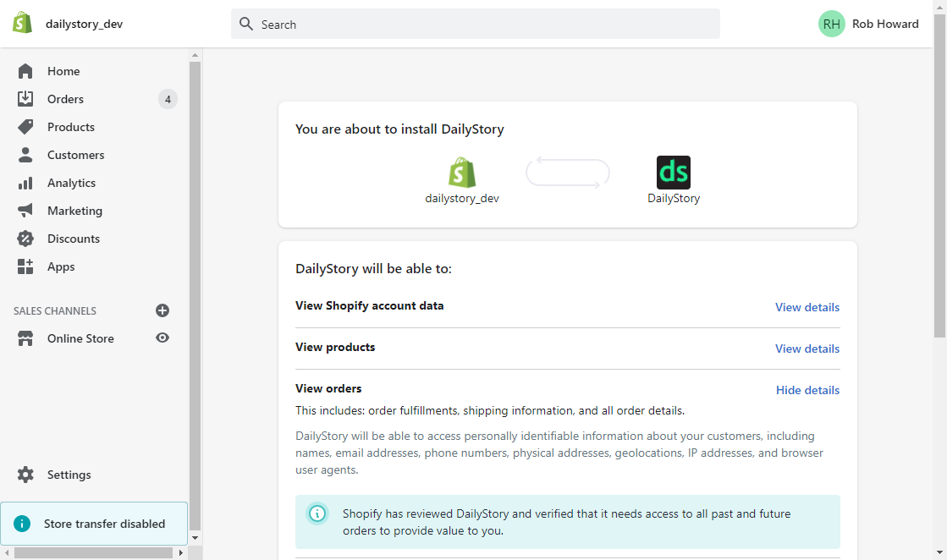947x560 pixels.
Task: Click the main page vertical scrollbar thumb
Action: [x=939, y=176]
